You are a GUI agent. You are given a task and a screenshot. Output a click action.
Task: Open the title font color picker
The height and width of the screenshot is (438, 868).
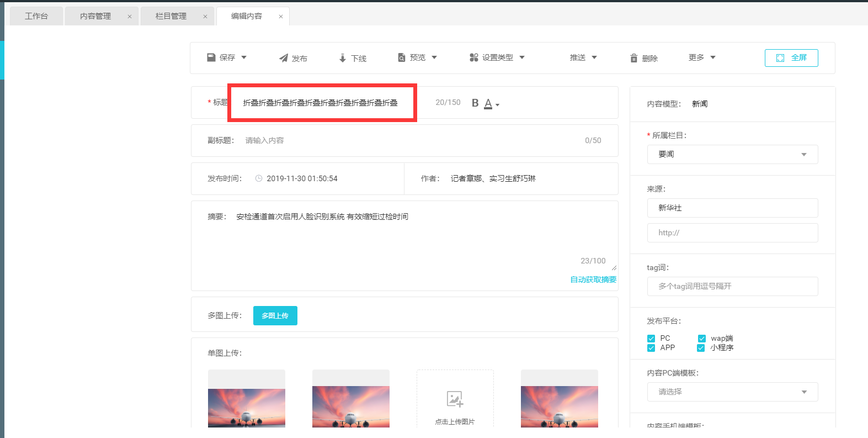click(491, 103)
